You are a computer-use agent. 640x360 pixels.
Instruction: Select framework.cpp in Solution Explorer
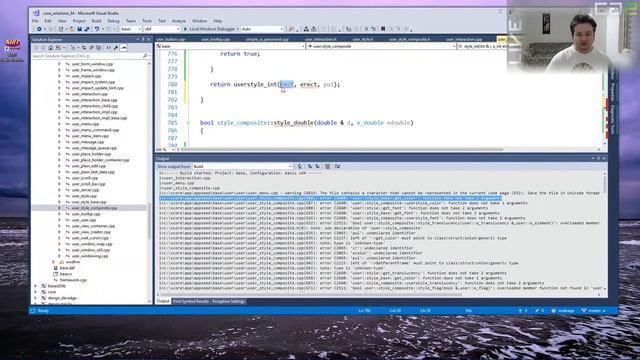point(73,280)
